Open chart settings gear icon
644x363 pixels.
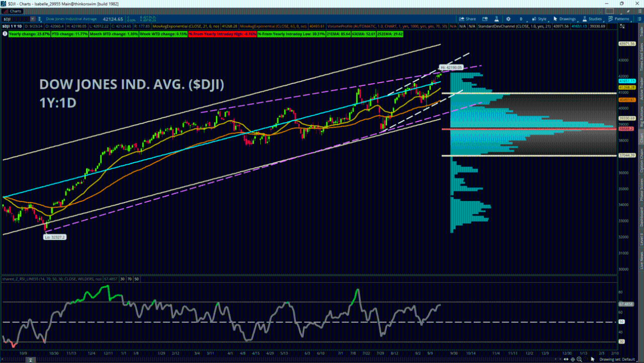coord(509,19)
